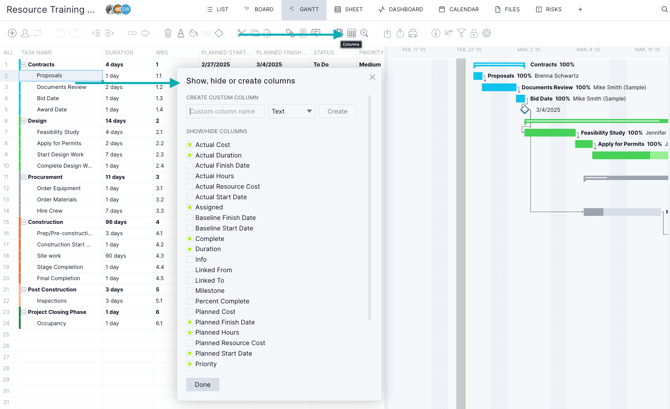This screenshot has height=409, width=670.
Task: Click the TASK NAME column header
Action: coord(37,53)
